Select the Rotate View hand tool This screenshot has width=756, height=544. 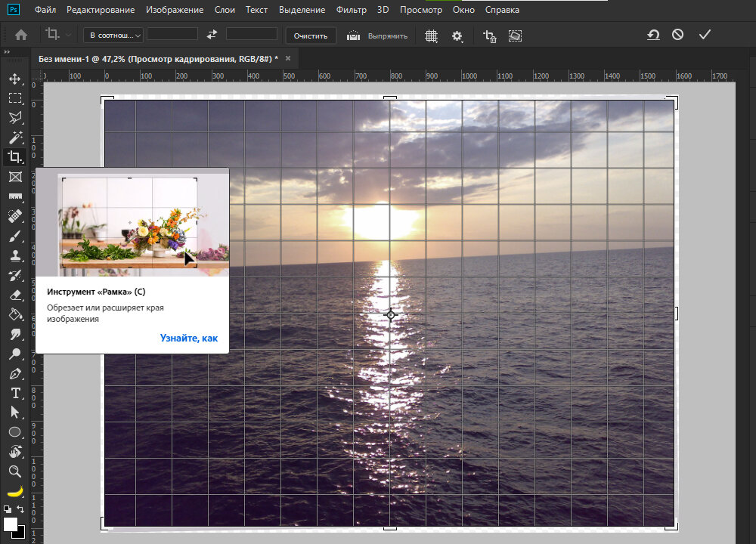coord(15,452)
